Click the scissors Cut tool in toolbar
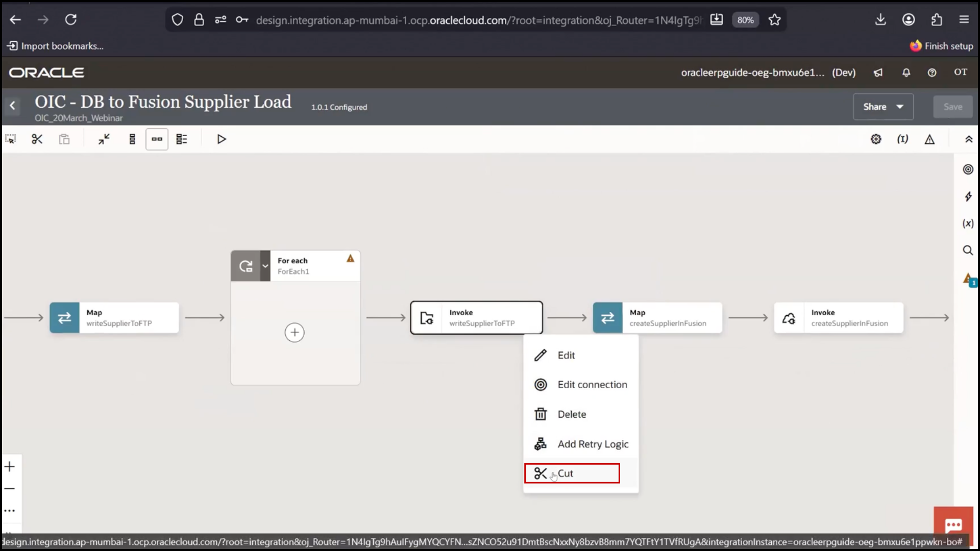This screenshot has height=551, width=980. [x=37, y=139]
